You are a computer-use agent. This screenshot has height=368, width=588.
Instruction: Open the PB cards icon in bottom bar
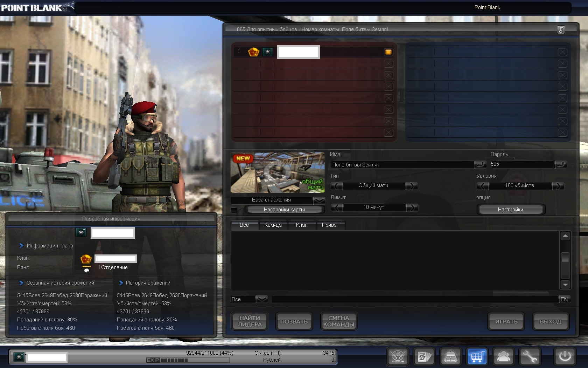tap(424, 357)
